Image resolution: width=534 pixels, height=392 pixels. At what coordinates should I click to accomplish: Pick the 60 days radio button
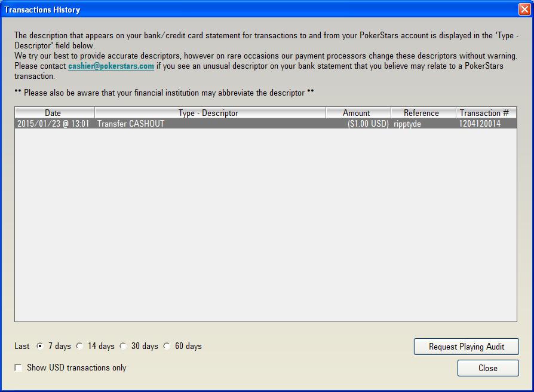pyautogui.click(x=167, y=346)
